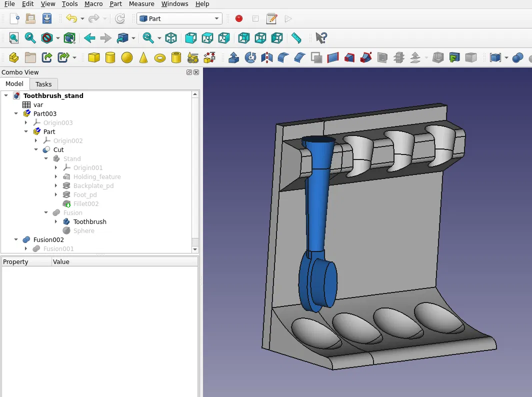
Task: Click the Measure distance ruler icon
Action: [296, 38]
